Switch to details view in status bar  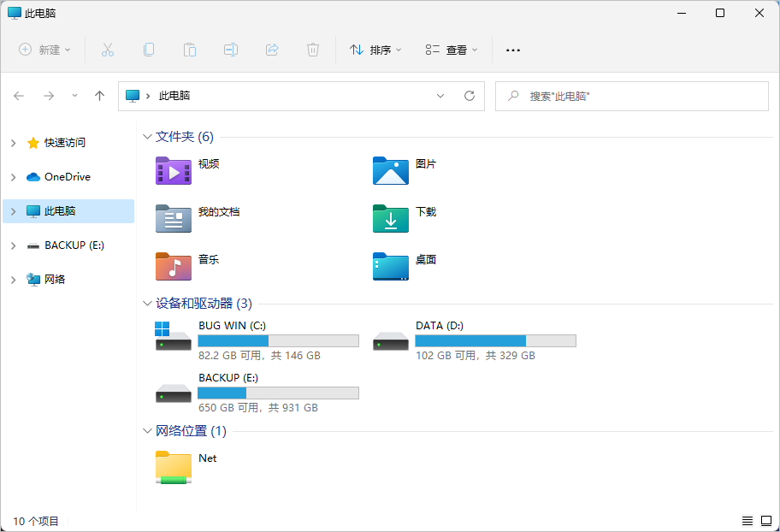click(x=747, y=521)
